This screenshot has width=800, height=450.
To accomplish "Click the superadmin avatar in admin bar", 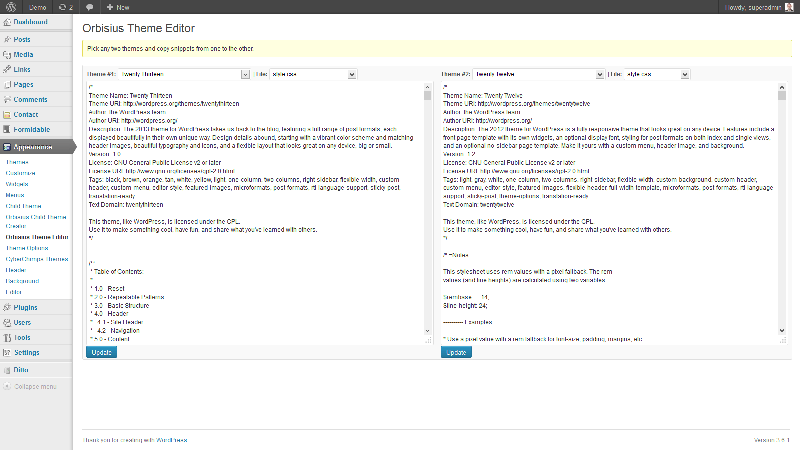I will pyautogui.click(x=789, y=7).
